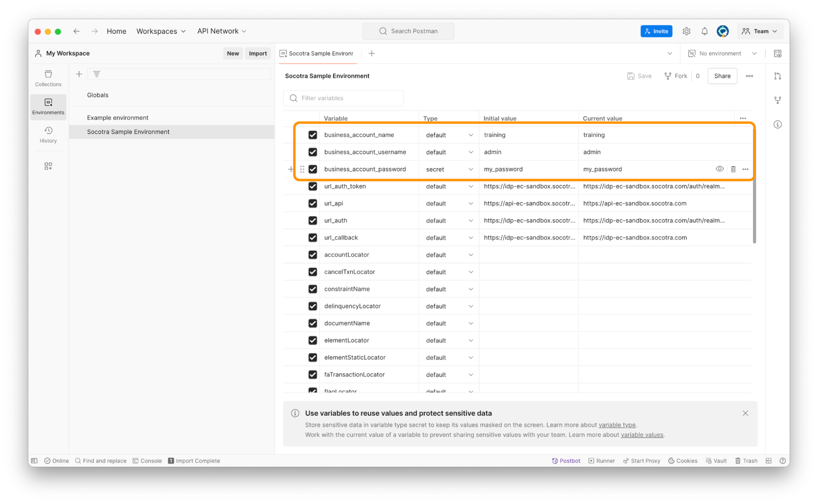Launch Postbot from the status bar

tap(566, 461)
